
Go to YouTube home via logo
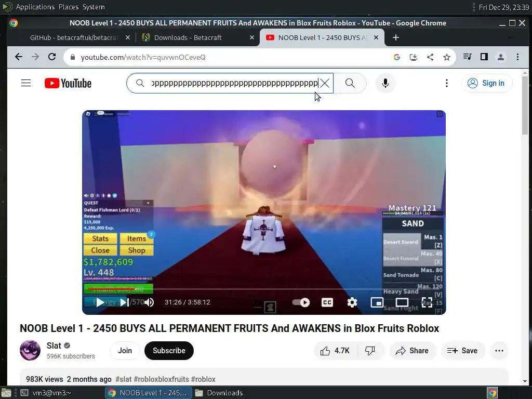[x=68, y=83]
